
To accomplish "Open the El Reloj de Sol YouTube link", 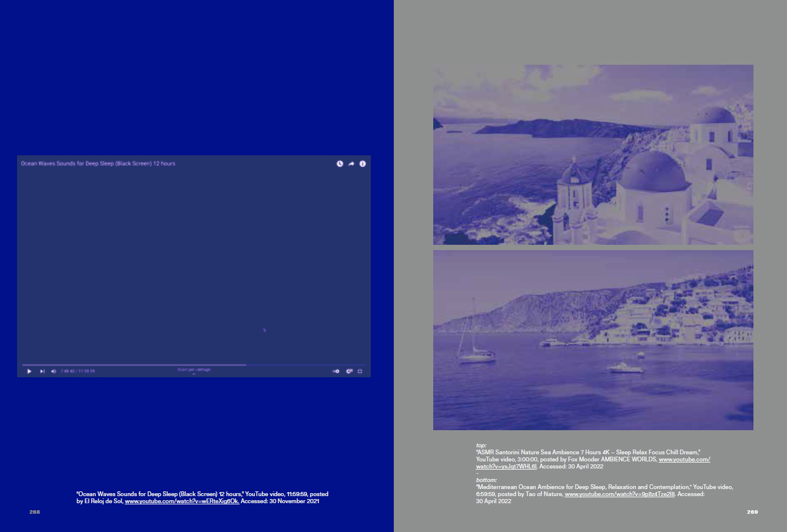I will (182, 501).
